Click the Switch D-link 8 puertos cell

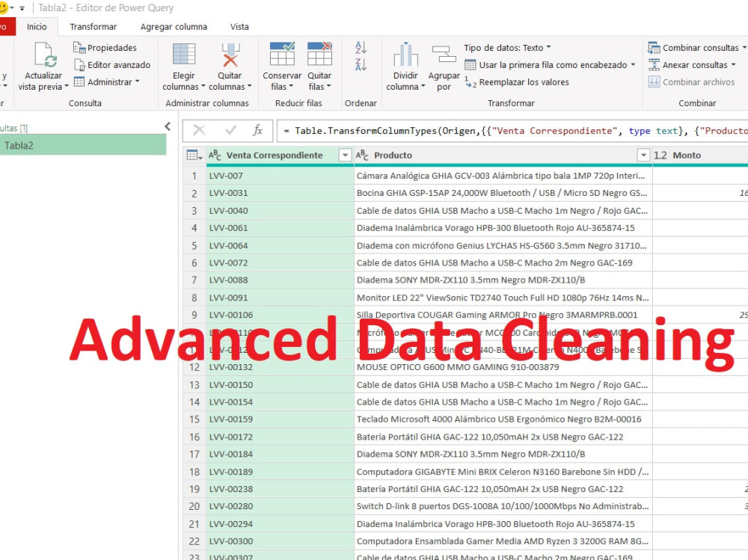[503, 506]
